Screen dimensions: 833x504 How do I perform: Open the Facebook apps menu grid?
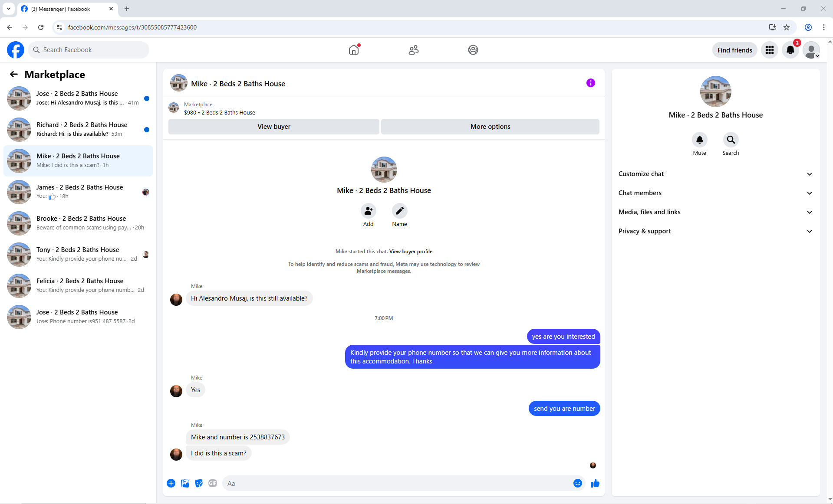[x=770, y=50]
